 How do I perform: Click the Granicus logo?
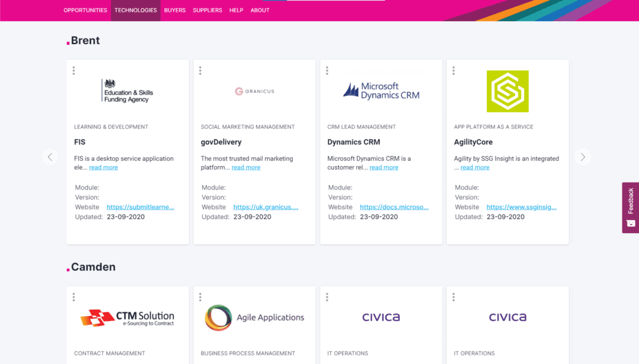254,91
